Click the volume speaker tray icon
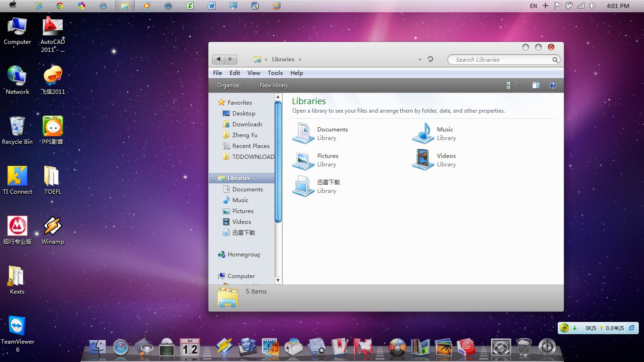 pos(592,6)
